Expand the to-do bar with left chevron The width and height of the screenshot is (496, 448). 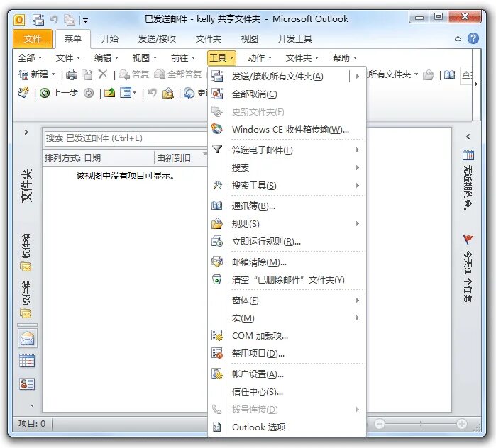pos(468,137)
